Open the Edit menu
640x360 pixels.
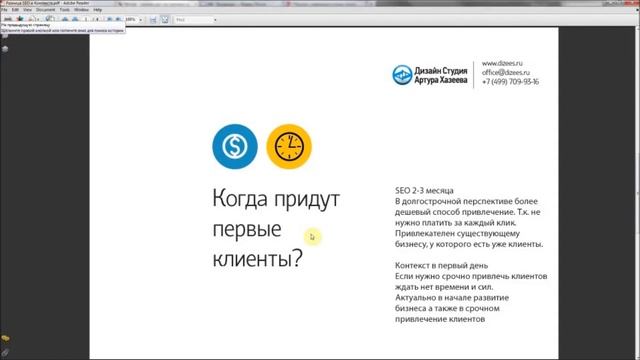tap(15, 9)
